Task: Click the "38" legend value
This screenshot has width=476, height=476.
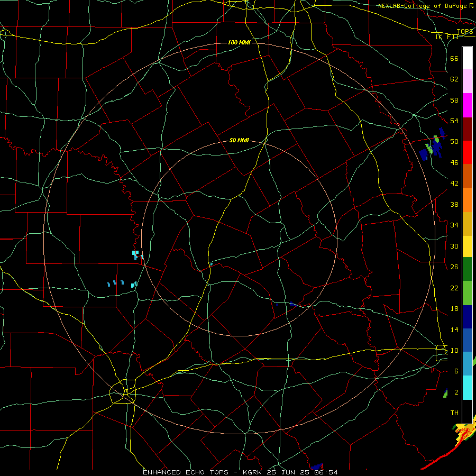Action: point(454,204)
